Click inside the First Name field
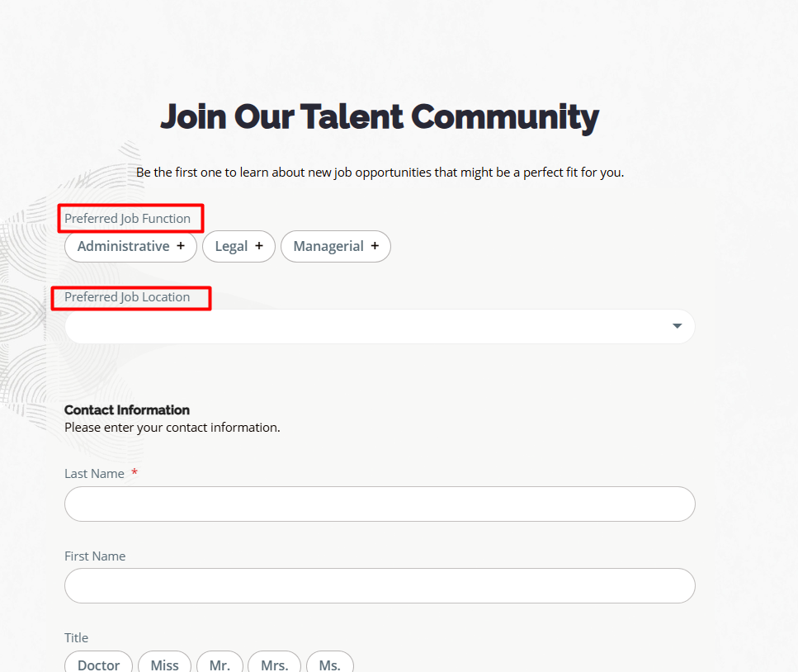Viewport: 798px width, 672px height. tap(380, 585)
